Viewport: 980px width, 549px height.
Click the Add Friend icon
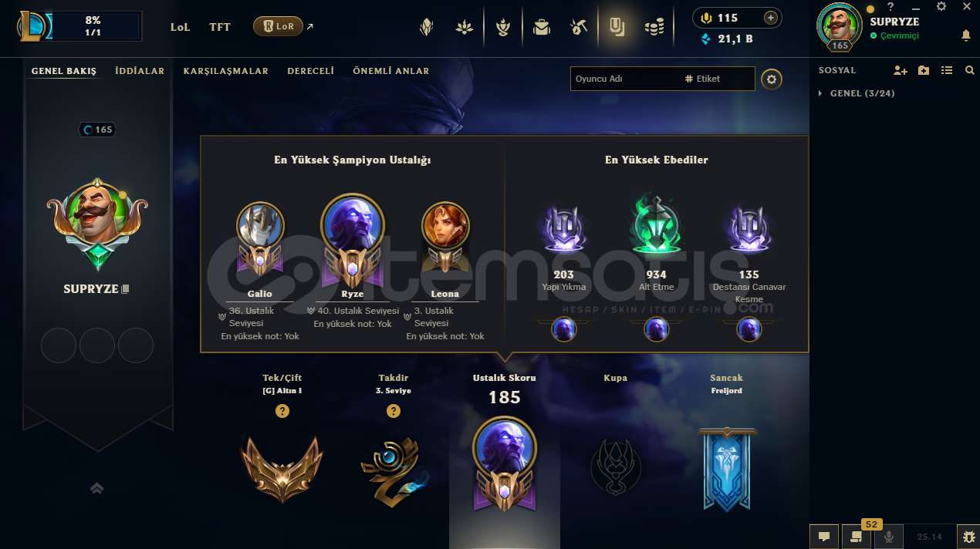[x=900, y=70]
